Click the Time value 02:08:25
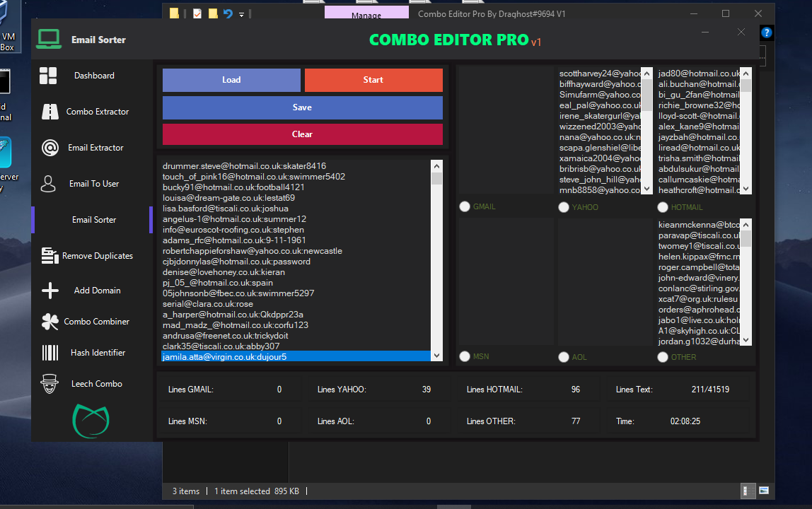The image size is (812, 509). [x=685, y=421]
